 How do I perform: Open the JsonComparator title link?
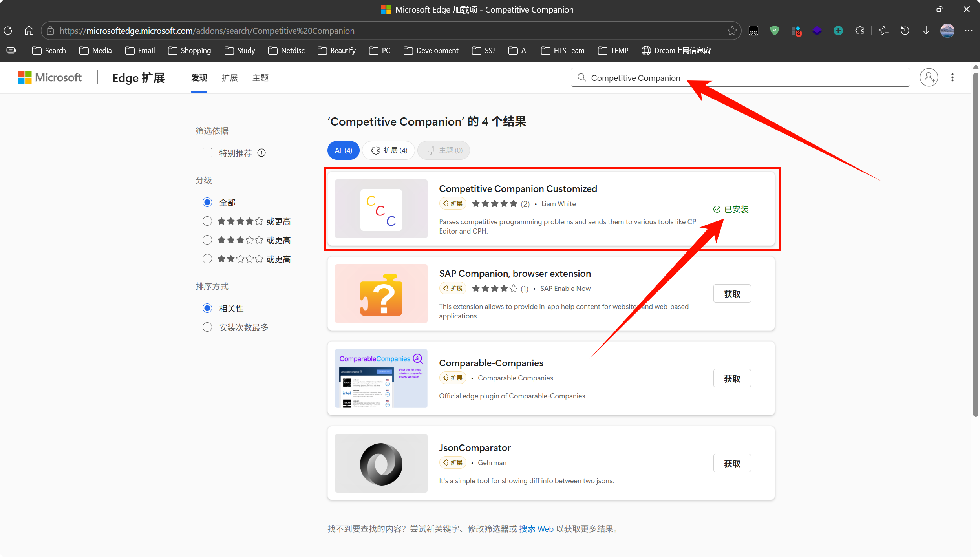pos(475,448)
